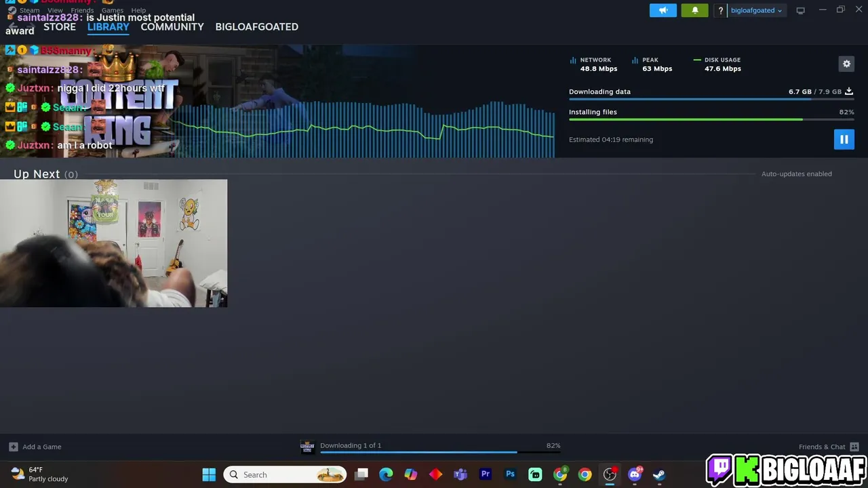Screen dimensions: 868x488
Task: Click the 6.7 GB / 7.9 GB size text
Action: pos(814,91)
